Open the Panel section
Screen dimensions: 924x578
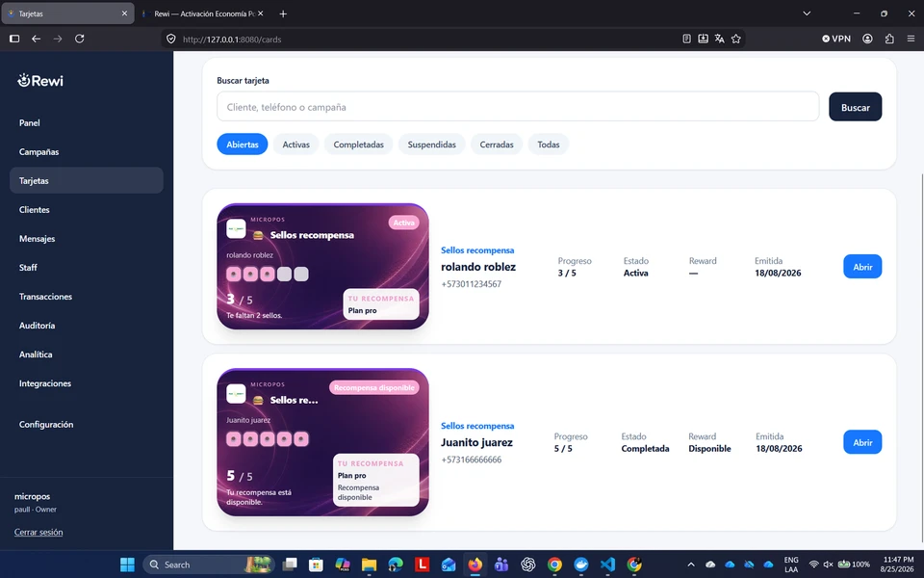[x=30, y=122]
